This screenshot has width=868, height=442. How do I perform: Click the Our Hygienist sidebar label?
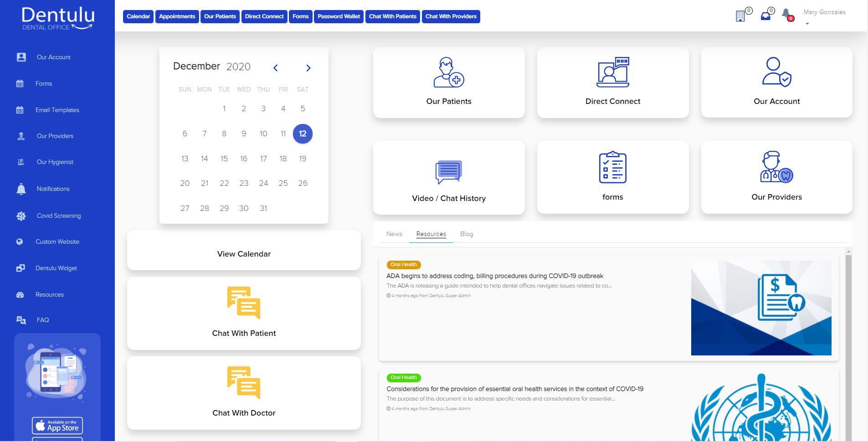[x=55, y=162]
